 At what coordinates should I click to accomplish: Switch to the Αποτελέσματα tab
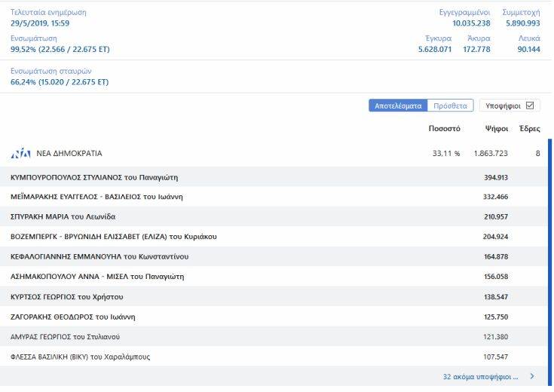[398, 106]
